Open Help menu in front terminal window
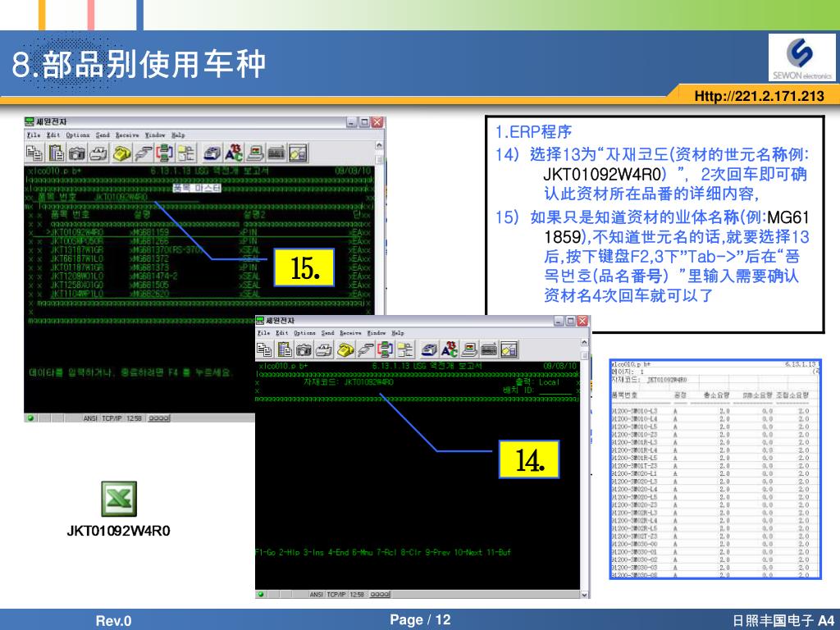 click(x=398, y=333)
